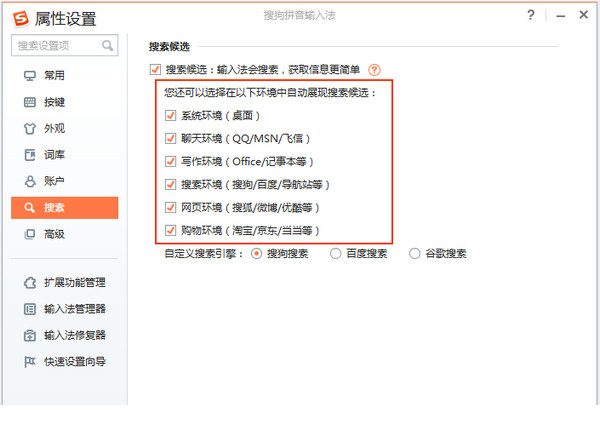The image size is (600, 421).
Task: Click the 扩展功能管理 puzzle icon
Action: (30, 283)
